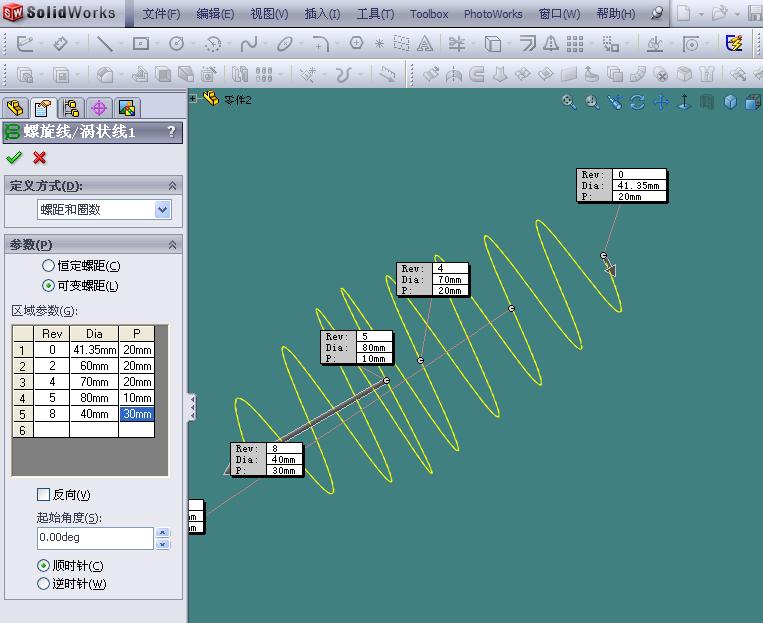Open the 工具(T) menu
This screenshot has height=623, width=763.
tap(375, 14)
